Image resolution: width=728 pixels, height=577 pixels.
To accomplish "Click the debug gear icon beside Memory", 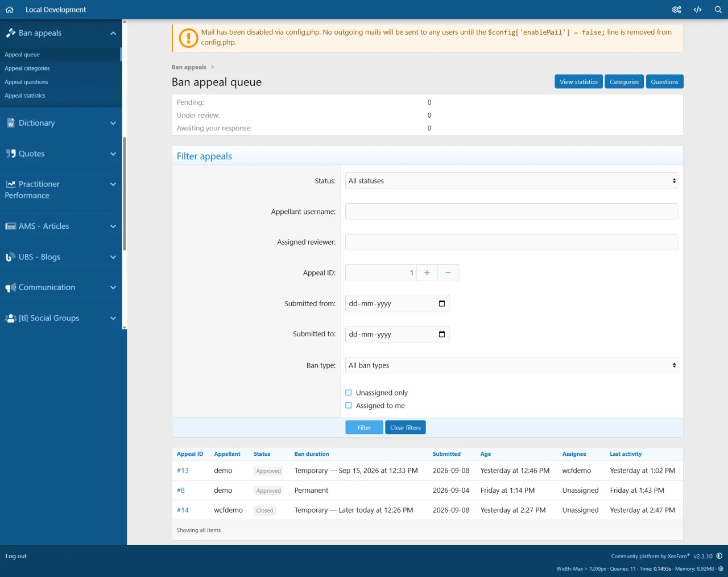I will point(721,568).
